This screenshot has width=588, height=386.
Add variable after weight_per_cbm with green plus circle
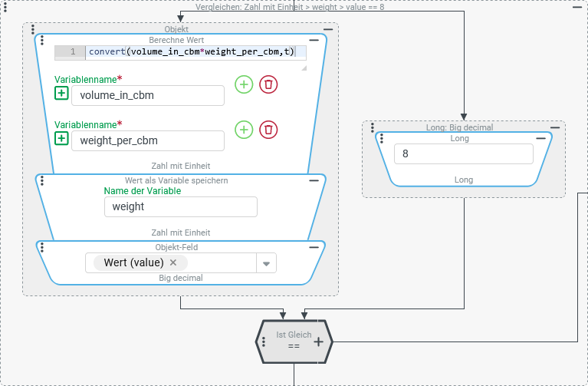click(x=243, y=129)
